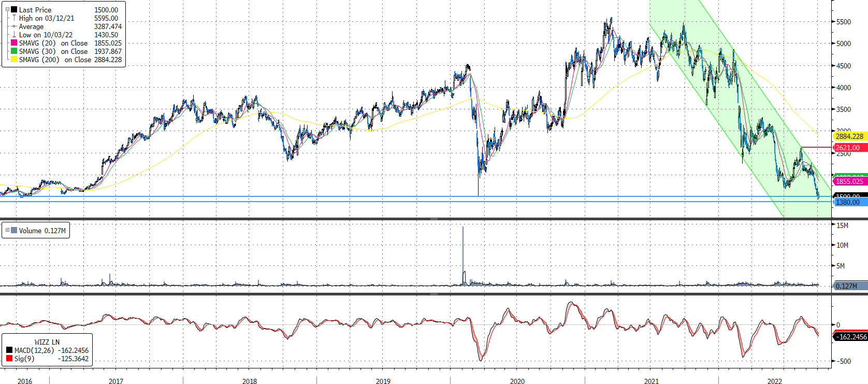Click the tall 2020 volume spike bar

click(x=463, y=255)
